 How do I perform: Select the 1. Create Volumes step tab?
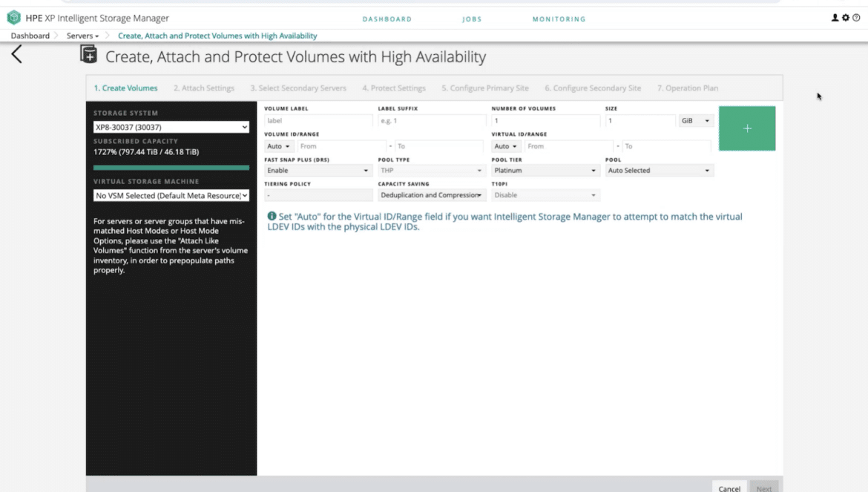125,88
